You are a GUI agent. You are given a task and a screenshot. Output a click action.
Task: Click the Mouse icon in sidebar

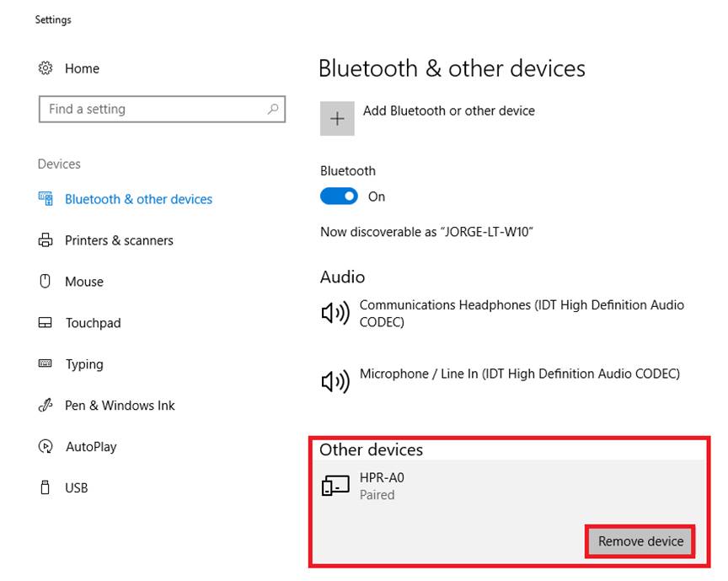(x=45, y=282)
